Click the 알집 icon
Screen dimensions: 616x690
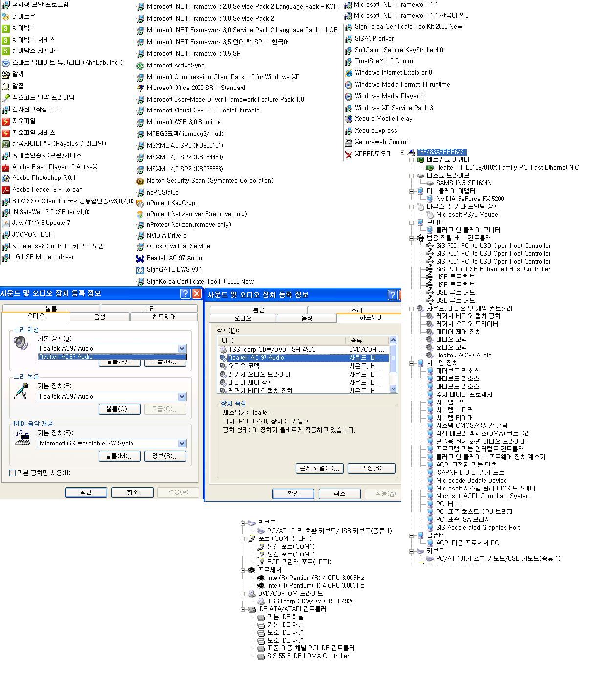click(6, 86)
